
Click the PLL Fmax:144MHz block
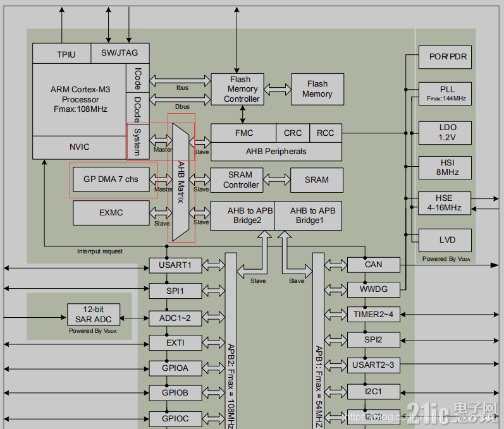tap(445, 94)
